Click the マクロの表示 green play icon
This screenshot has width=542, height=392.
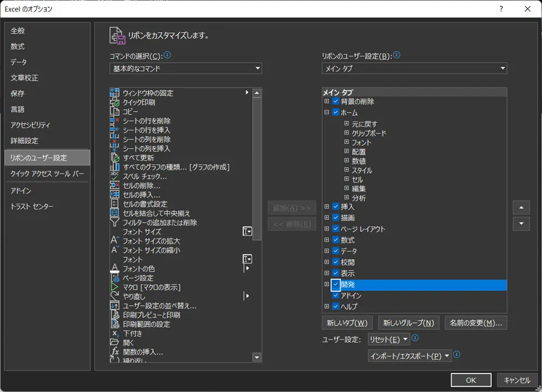click(x=114, y=287)
